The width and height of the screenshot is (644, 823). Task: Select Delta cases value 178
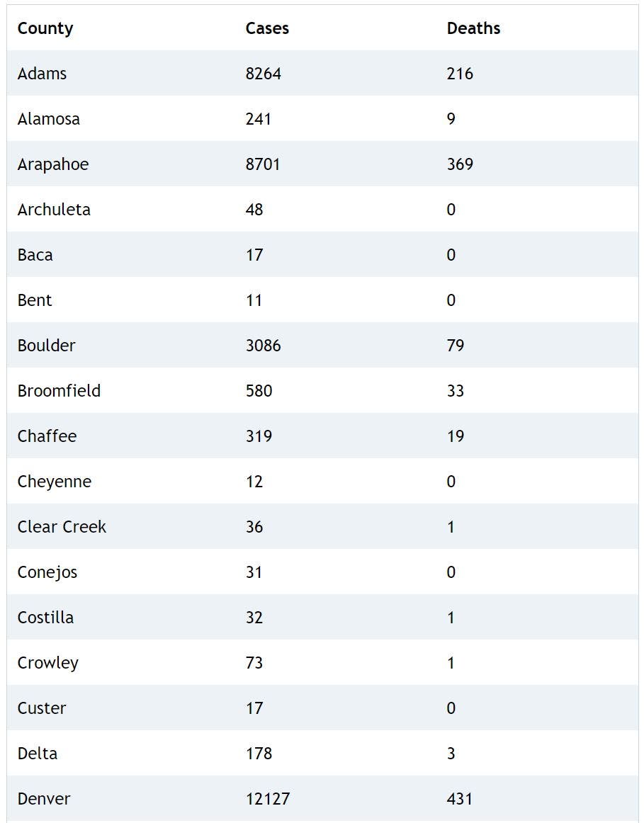[x=259, y=754]
